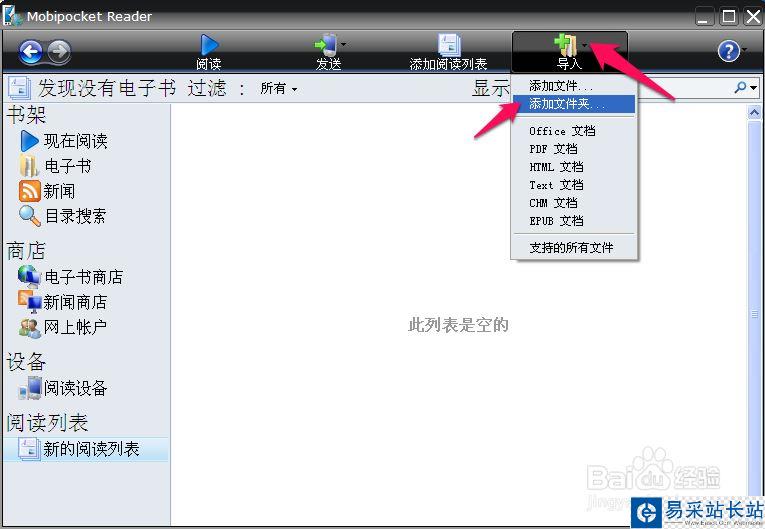Screen dimensions: 765x529
Task: Open 目录搜索 in the sidebar
Action: click(76, 216)
